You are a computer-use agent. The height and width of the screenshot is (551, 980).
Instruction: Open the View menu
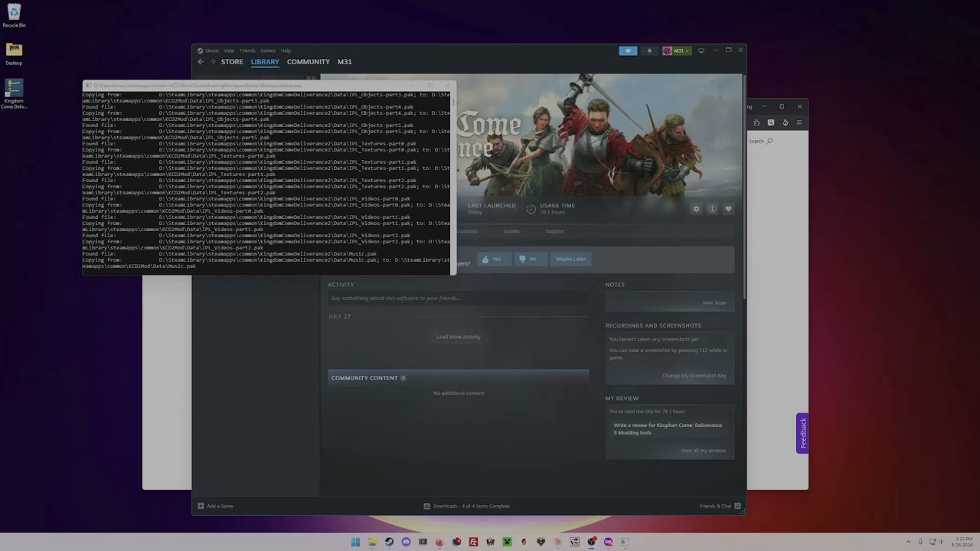coord(229,51)
